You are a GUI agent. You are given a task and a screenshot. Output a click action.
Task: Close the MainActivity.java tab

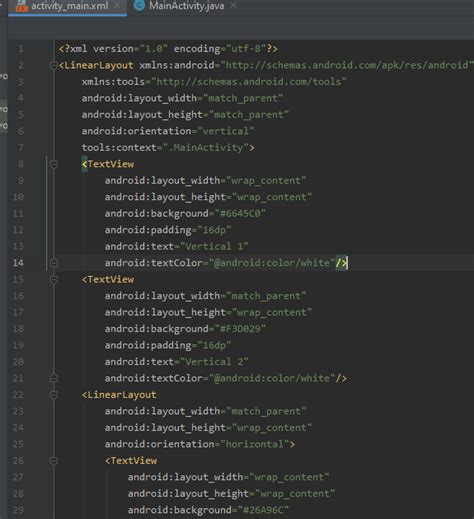pyautogui.click(x=233, y=6)
